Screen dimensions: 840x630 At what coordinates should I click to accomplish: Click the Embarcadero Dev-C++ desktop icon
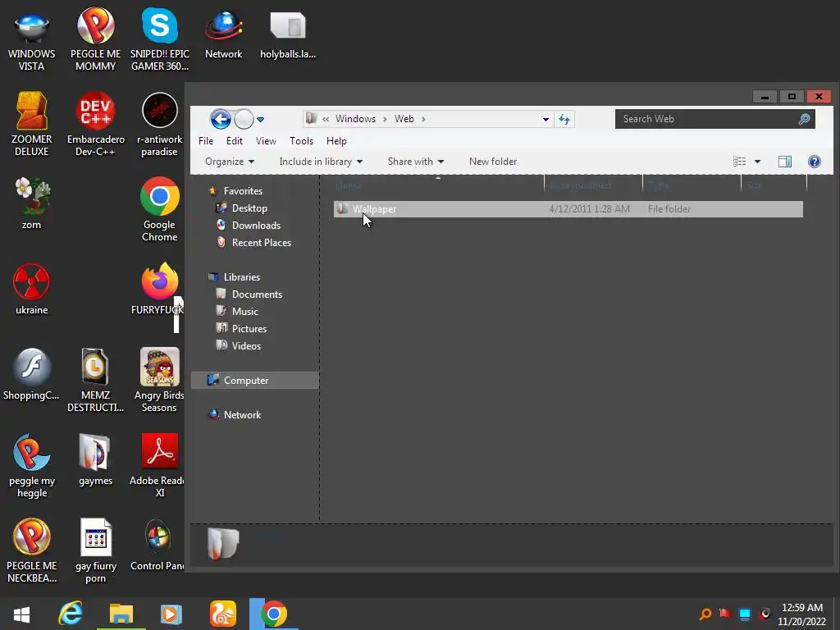coord(95,125)
